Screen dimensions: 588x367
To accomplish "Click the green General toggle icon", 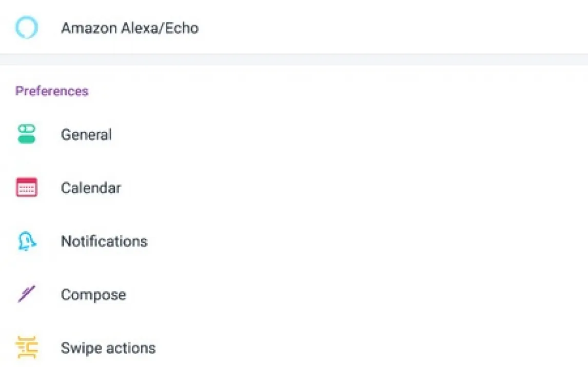I will [x=26, y=134].
